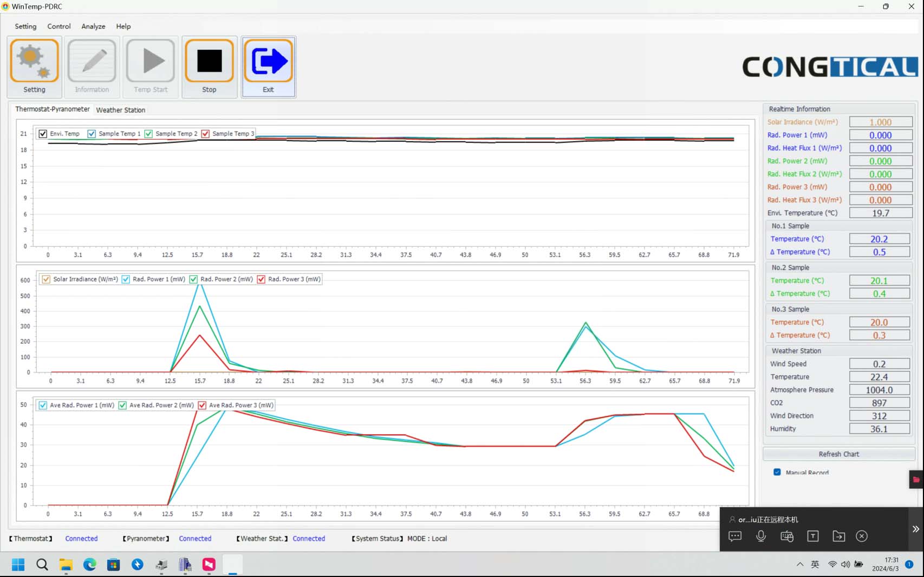Collapse the remote bar with double chevron
Viewport: 924px width, 577px height.
pyautogui.click(x=915, y=529)
